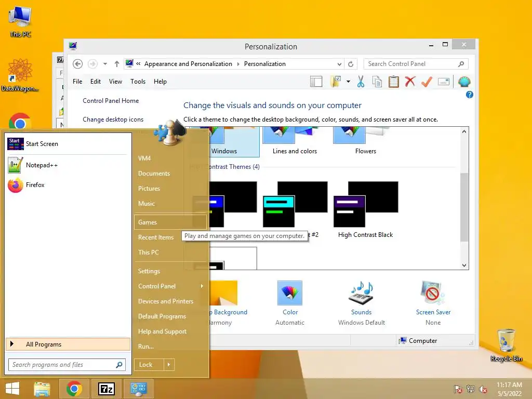Click Run... in the Start menu

[146, 347]
